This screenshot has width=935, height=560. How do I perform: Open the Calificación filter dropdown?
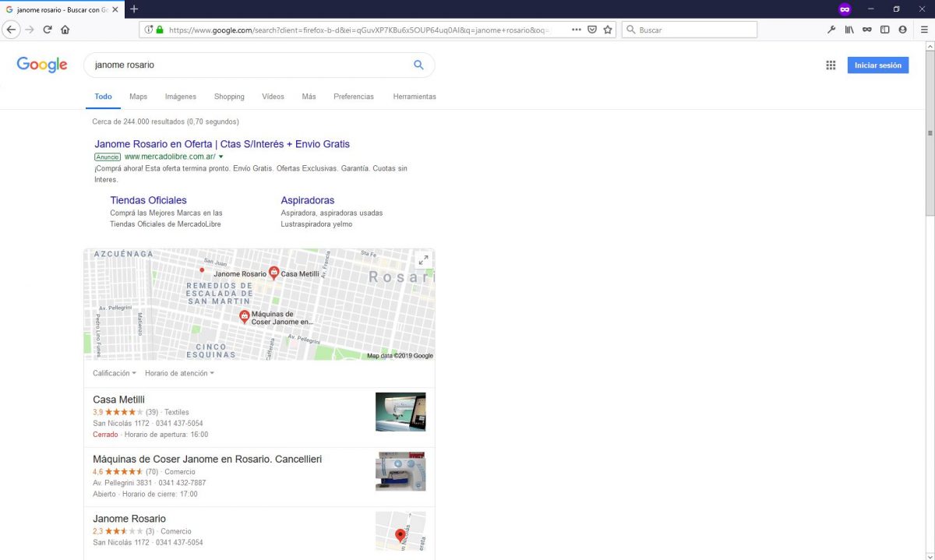(x=114, y=373)
